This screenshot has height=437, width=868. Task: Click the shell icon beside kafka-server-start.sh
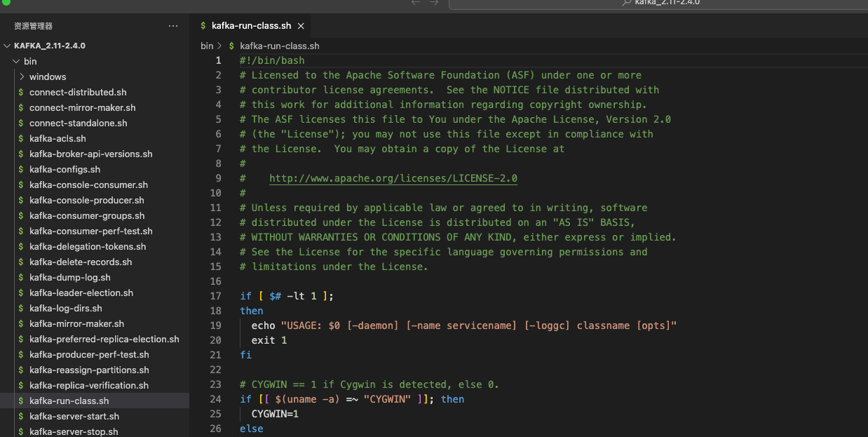point(21,417)
